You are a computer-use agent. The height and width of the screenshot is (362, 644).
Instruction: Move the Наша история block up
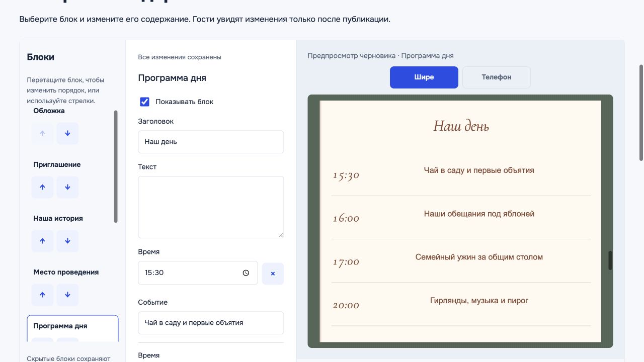(x=42, y=241)
